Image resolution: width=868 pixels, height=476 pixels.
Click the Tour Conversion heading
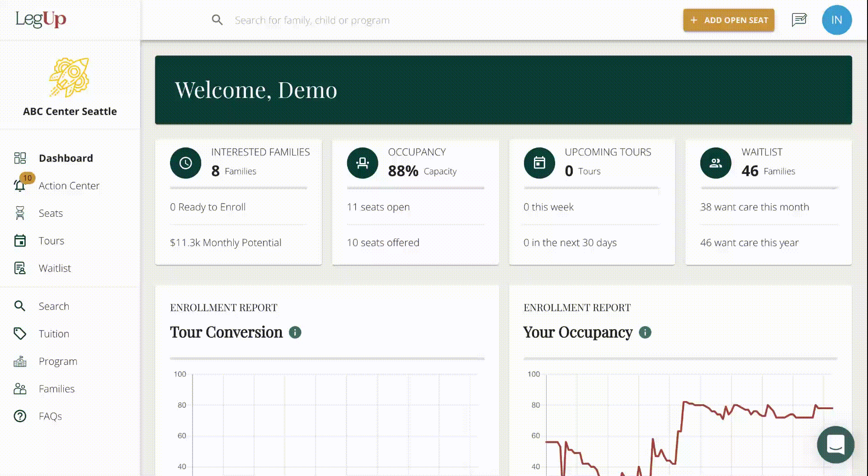[x=226, y=332]
